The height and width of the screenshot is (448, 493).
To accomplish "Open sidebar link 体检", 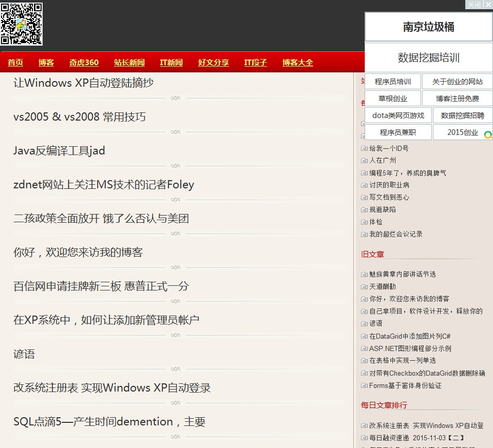I will click(376, 222).
